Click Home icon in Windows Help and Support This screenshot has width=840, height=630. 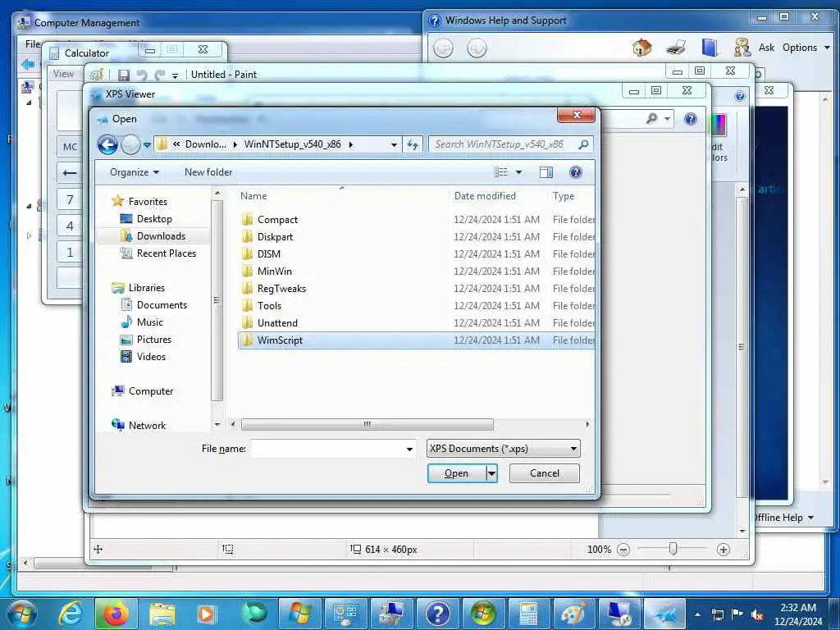coord(641,48)
